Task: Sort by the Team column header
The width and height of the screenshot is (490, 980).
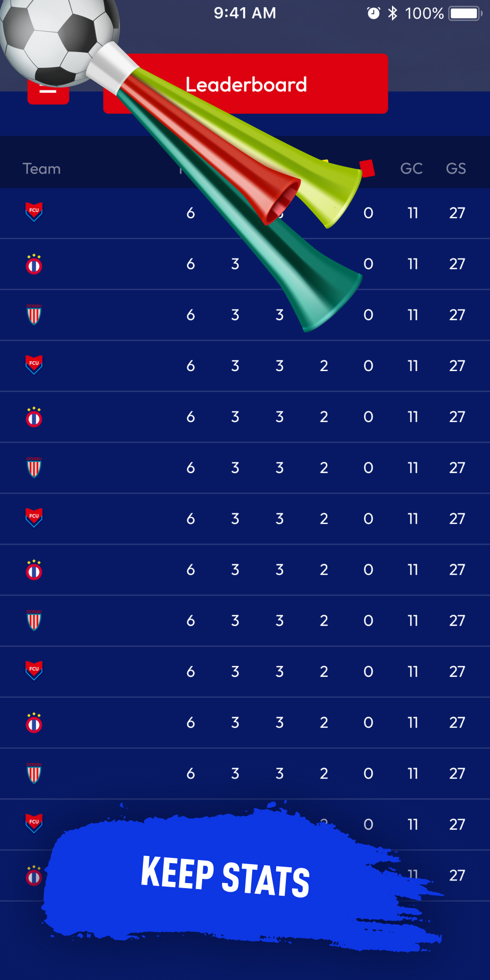Action: click(x=42, y=169)
